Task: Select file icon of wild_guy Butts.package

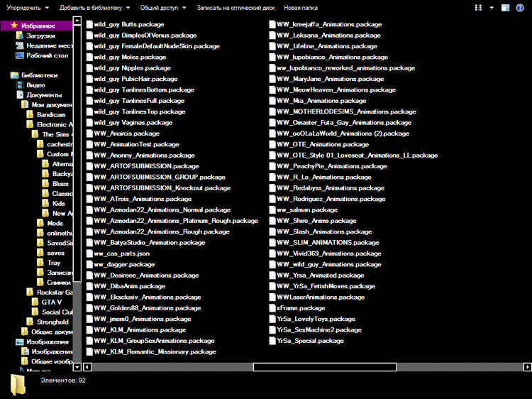Action: (89, 24)
